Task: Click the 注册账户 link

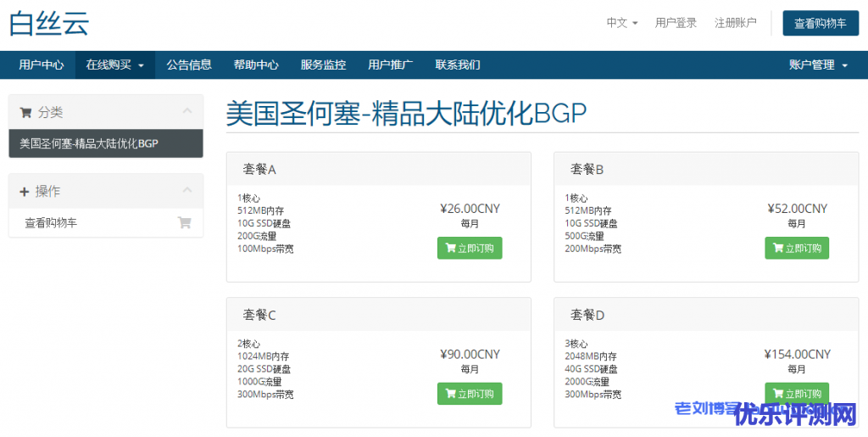Action: coord(735,23)
